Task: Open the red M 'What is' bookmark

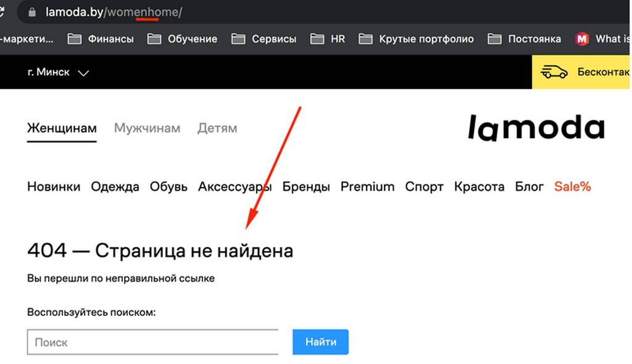Action: pyautogui.click(x=602, y=39)
